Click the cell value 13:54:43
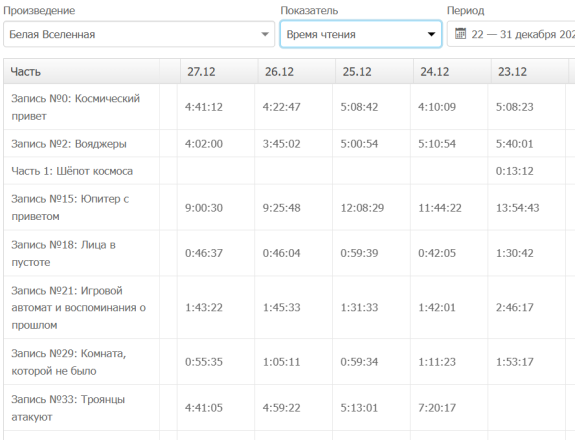The height and width of the screenshot is (440, 575). (x=517, y=208)
